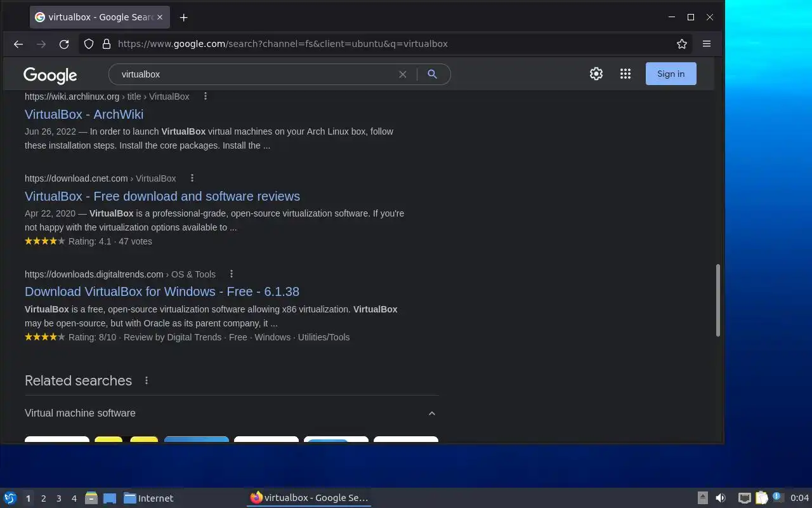Switch to workspace 3
812x508 pixels.
click(58, 498)
